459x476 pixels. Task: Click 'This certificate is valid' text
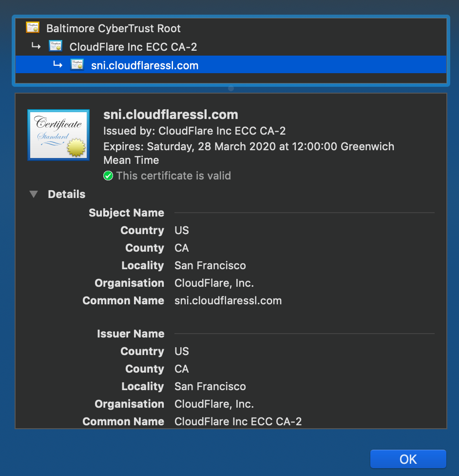click(x=173, y=176)
